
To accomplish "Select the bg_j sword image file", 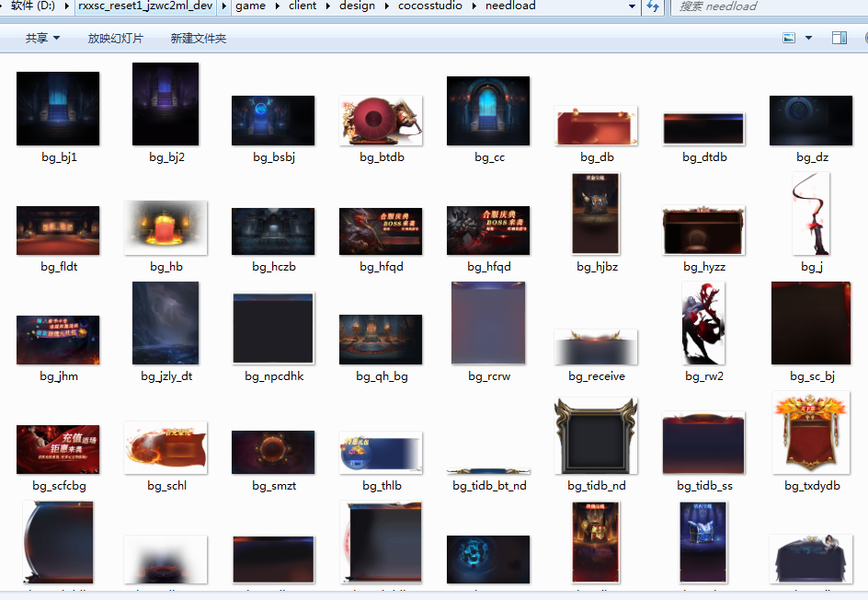I will coord(811,214).
